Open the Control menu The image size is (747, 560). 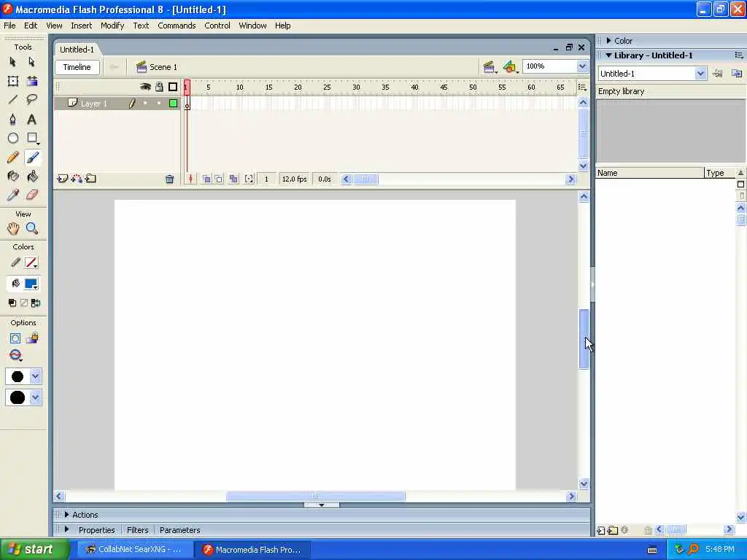pyautogui.click(x=217, y=26)
